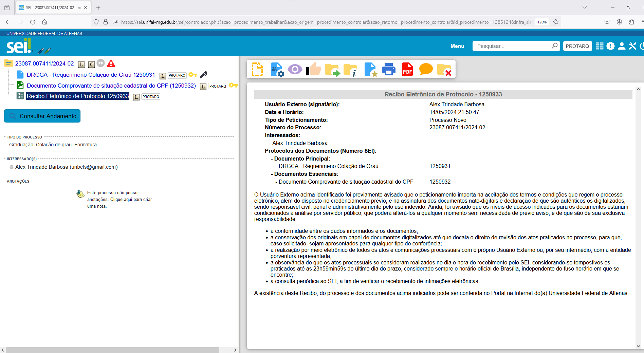Click the document with star icon
The height and width of the screenshot is (353, 644).
[371, 69]
